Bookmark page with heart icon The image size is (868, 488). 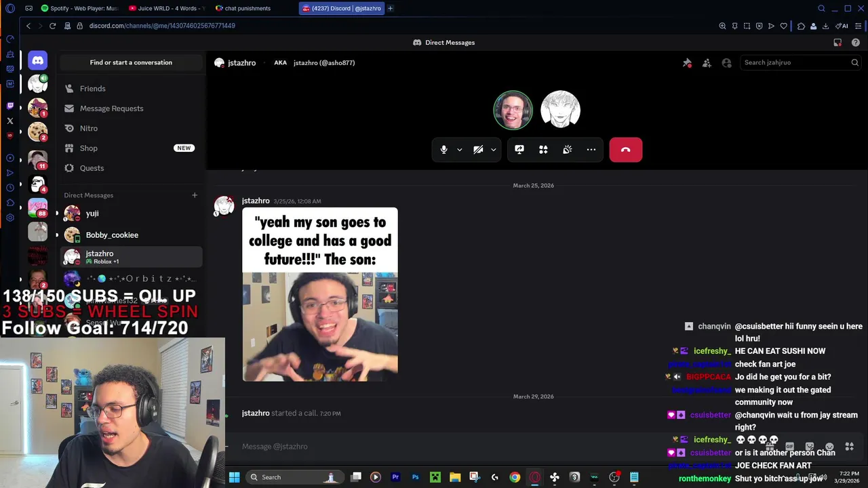[x=784, y=26]
